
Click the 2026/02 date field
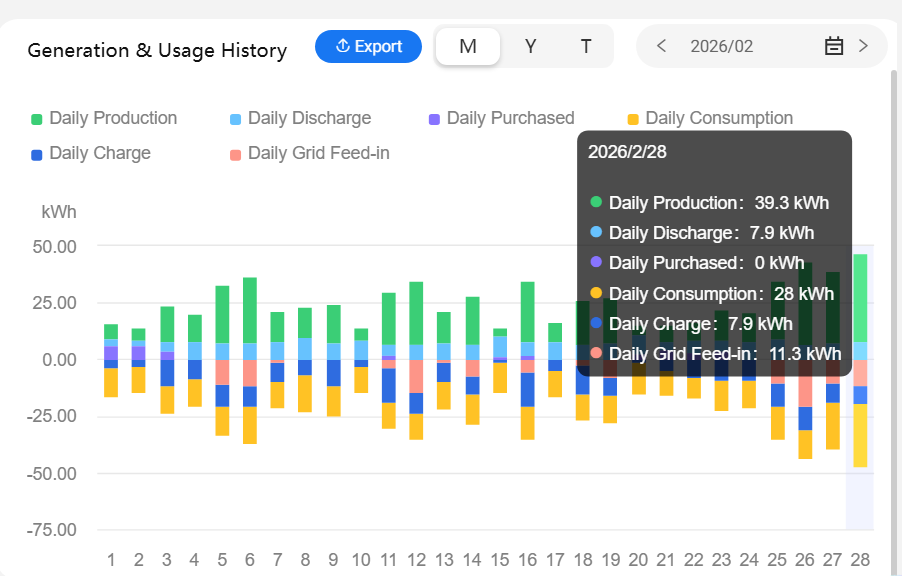tap(722, 46)
